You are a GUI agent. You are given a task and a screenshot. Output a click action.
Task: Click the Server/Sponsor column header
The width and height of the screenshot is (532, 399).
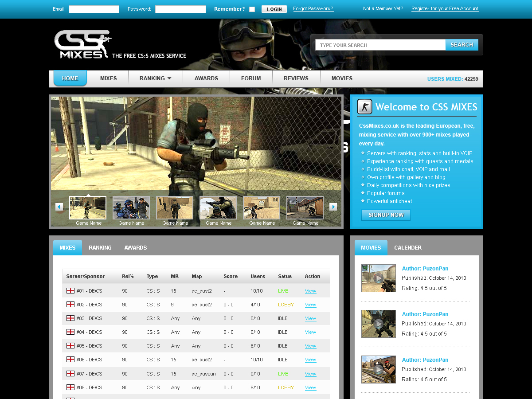[86, 276]
